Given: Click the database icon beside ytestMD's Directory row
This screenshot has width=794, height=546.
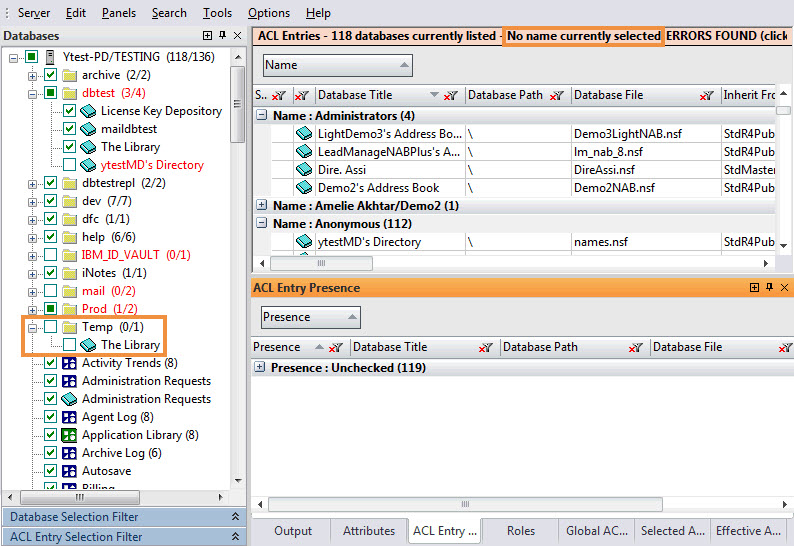Looking at the screenshot, I should click(x=304, y=242).
